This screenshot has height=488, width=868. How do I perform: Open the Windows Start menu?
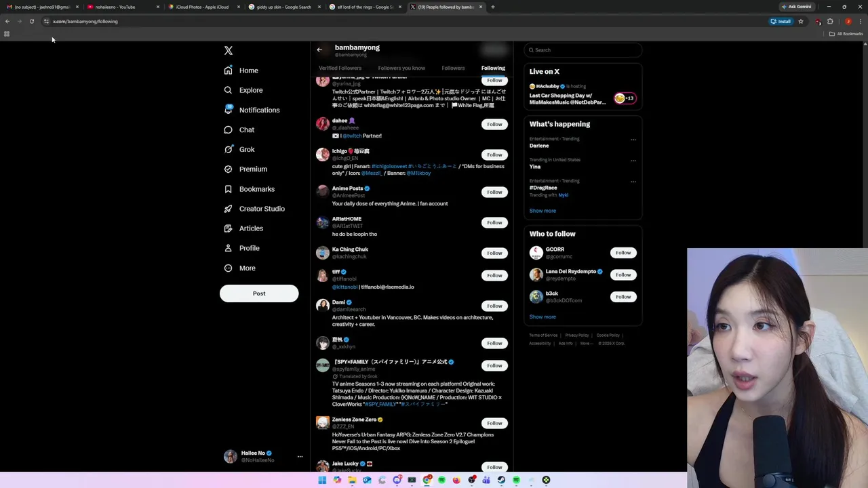point(322,480)
